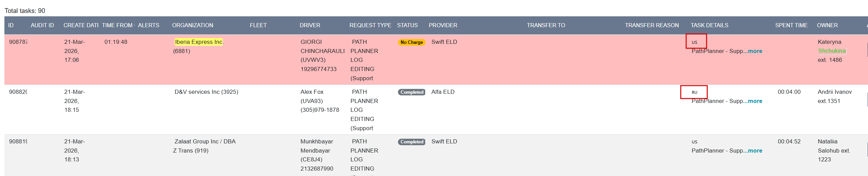Open more link in D&V services row
The image size is (868, 176).
(x=754, y=101)
